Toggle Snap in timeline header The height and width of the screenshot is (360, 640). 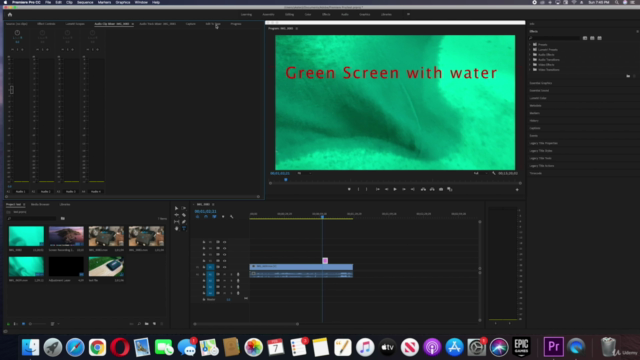[206, 217]
